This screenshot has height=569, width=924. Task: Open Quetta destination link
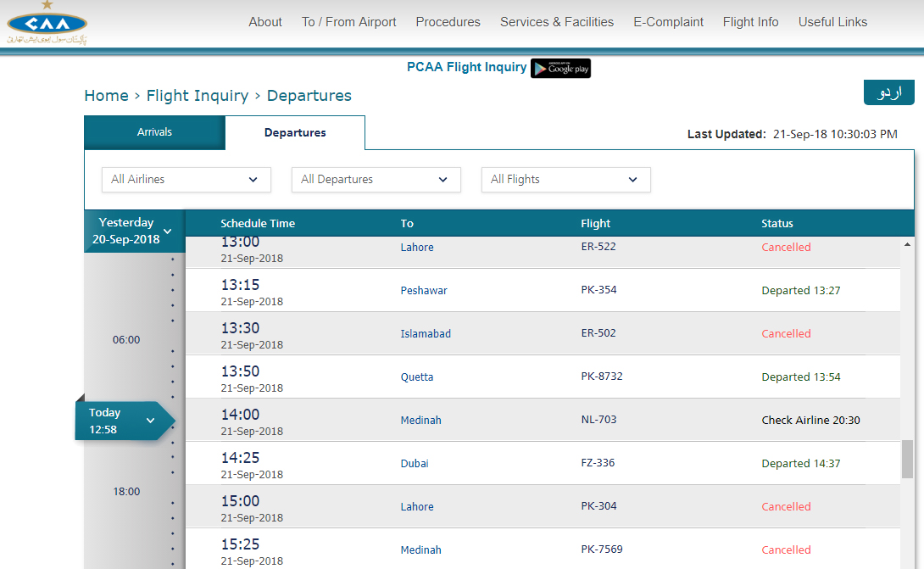click(x=416, y=377)
